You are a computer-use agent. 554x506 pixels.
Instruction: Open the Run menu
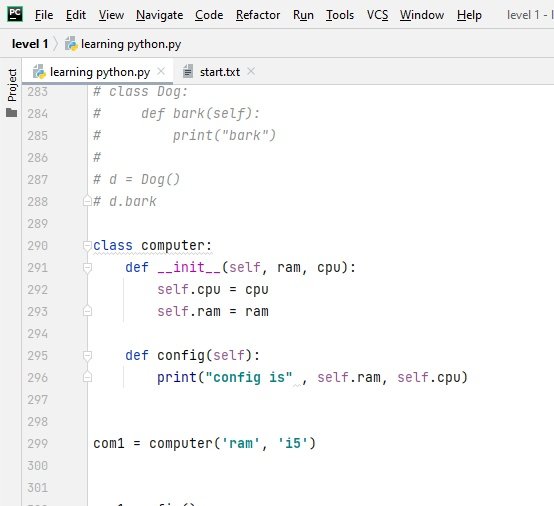[303, 15]
